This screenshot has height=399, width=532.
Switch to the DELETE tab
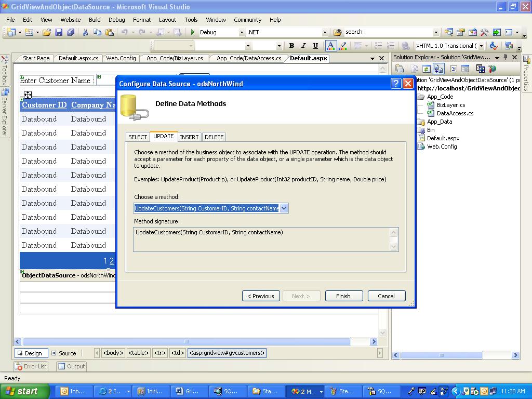214,137
